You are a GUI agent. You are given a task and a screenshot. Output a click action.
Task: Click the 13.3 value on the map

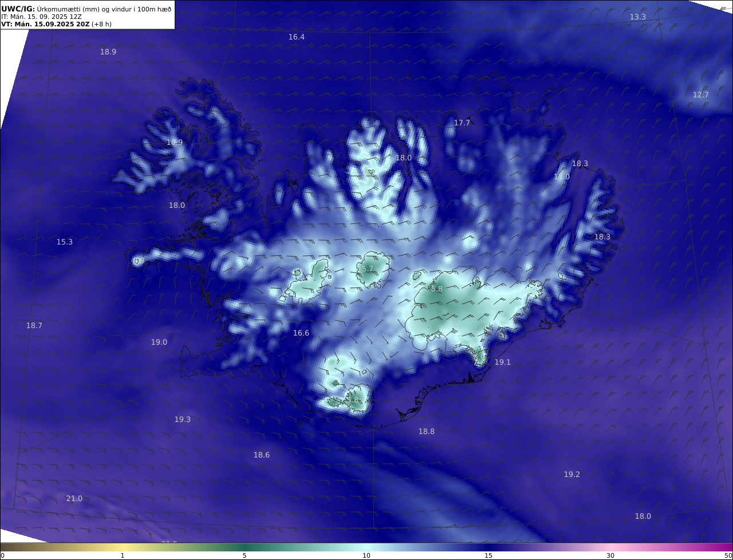tap(638, 17)
